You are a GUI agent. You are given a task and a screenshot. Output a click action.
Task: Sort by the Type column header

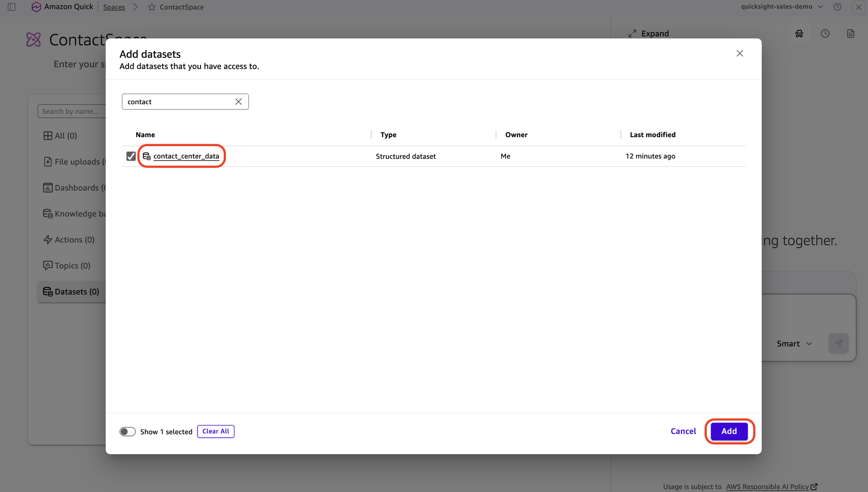click(388, 135)
